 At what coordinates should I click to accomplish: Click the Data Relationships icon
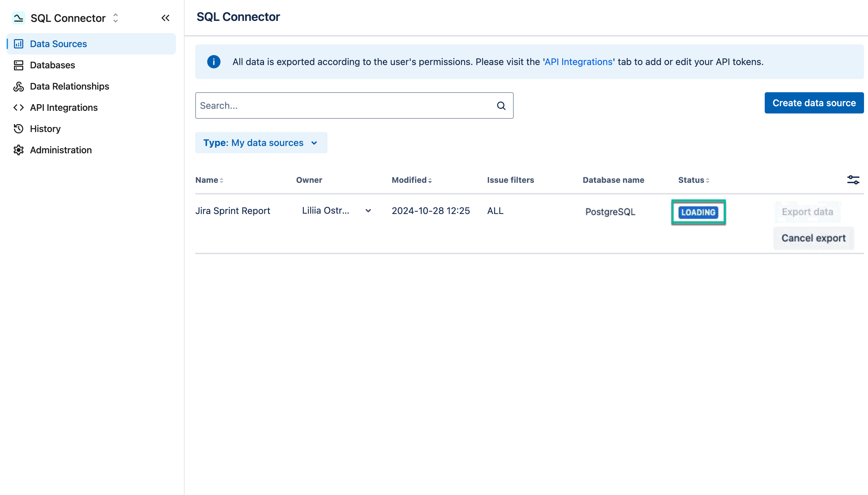19,86
